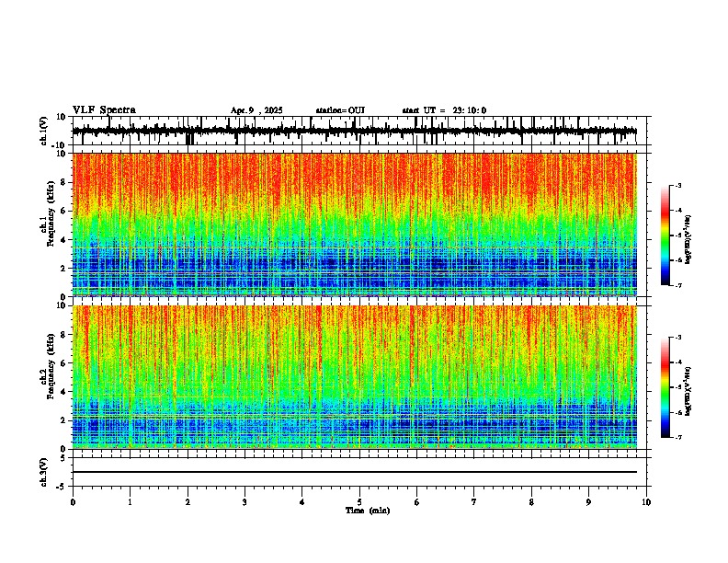The image size is (728, 563).
Task: Click the "VLF Spectra" plot title
Action: 104,110
